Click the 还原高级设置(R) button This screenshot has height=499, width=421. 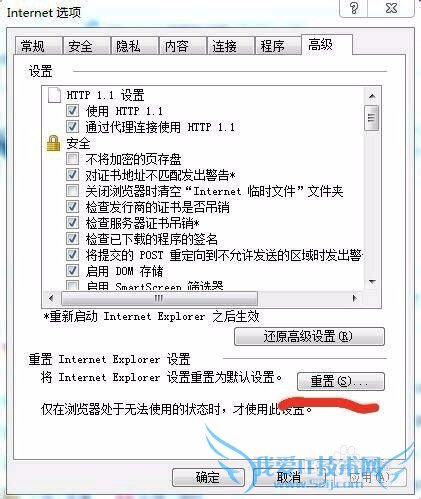coord(309,336)
